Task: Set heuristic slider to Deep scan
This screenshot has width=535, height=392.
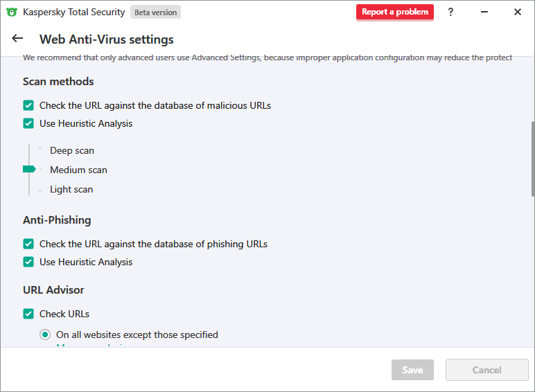Action: pos(71,150)
